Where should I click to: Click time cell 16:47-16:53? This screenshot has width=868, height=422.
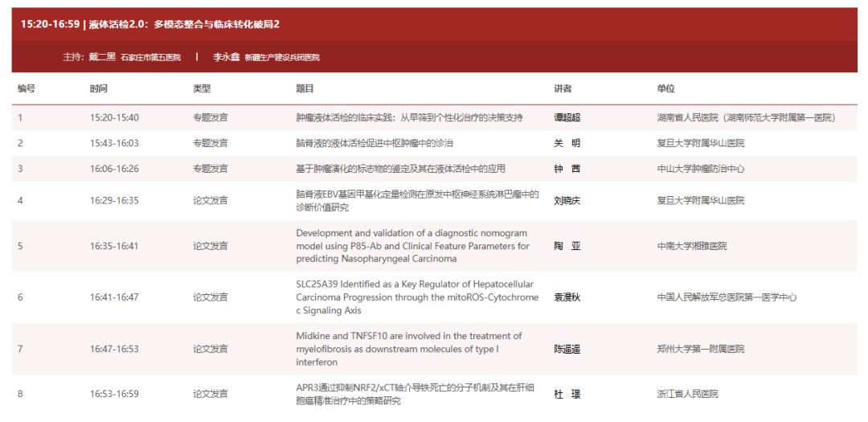pyautogui.click(x=115, y=349)
